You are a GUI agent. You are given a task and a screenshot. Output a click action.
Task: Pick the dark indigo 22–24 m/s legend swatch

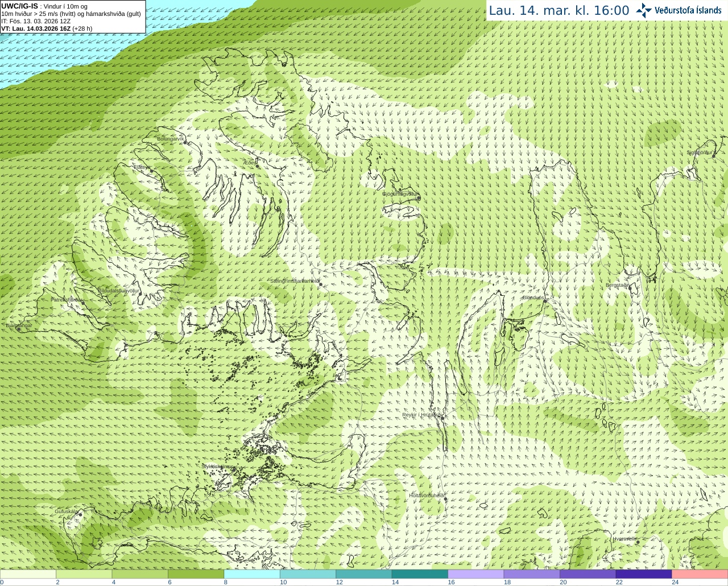click(x=644, y=574)
